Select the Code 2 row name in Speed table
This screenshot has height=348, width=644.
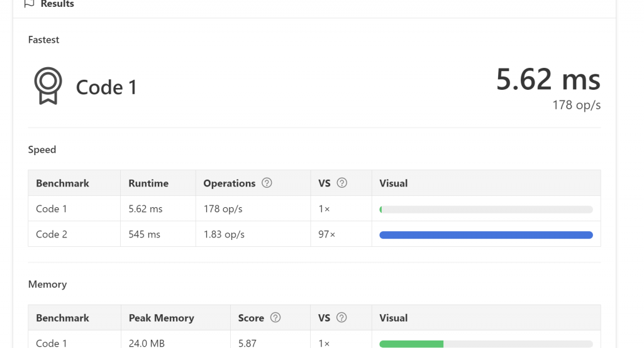coord(52,234)
